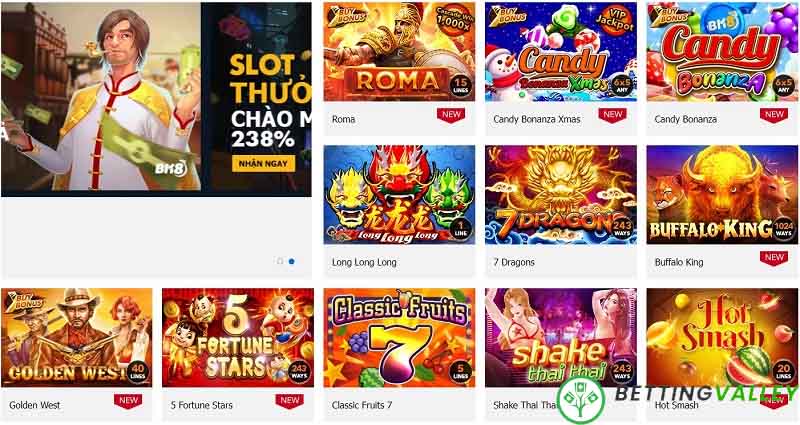Open the Long Long Long title link
This screenshot has width=800, height=425.
pos(364,262)
